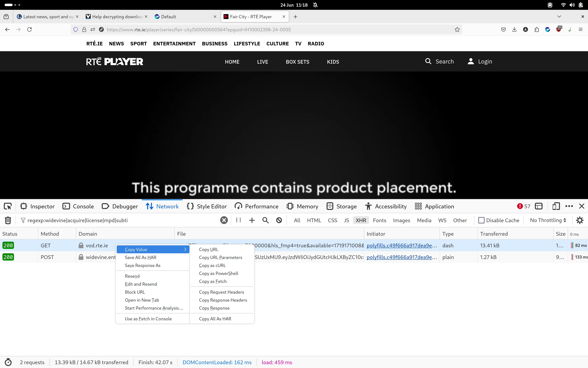Viewport: 588px width, 368px height.
Task: Select Use as Fetch in Console
Action: point(148,319)
